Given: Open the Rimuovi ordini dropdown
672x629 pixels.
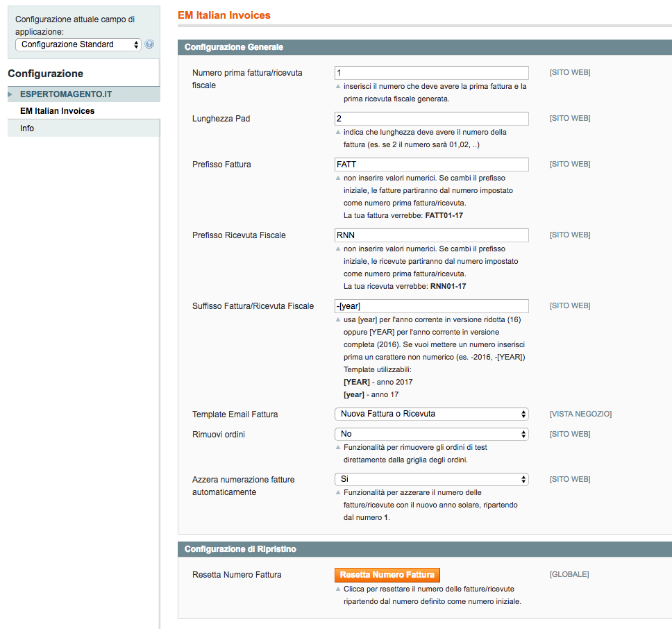Looking at the screenshot, I should tap(432, 434).
